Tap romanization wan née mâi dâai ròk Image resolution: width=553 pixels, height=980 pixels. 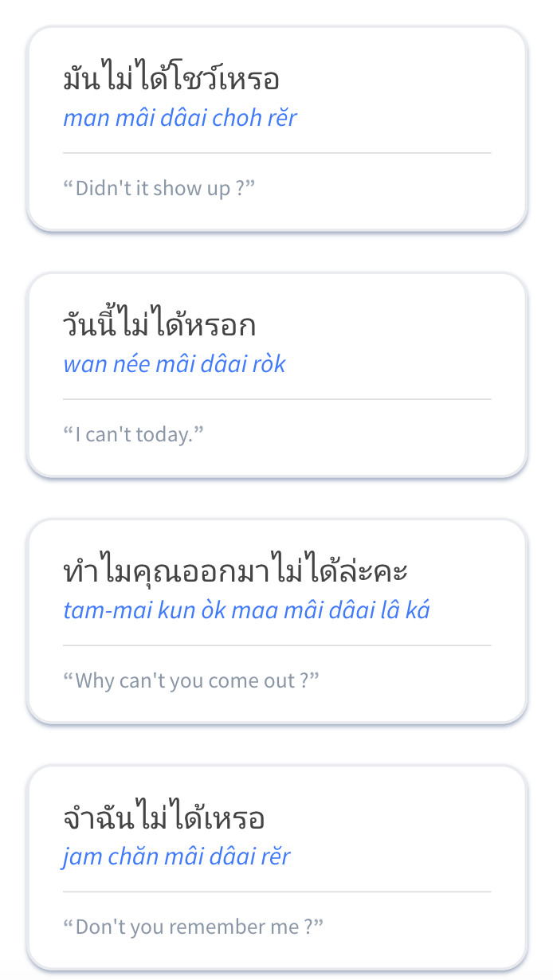click(x=175, y=365)
